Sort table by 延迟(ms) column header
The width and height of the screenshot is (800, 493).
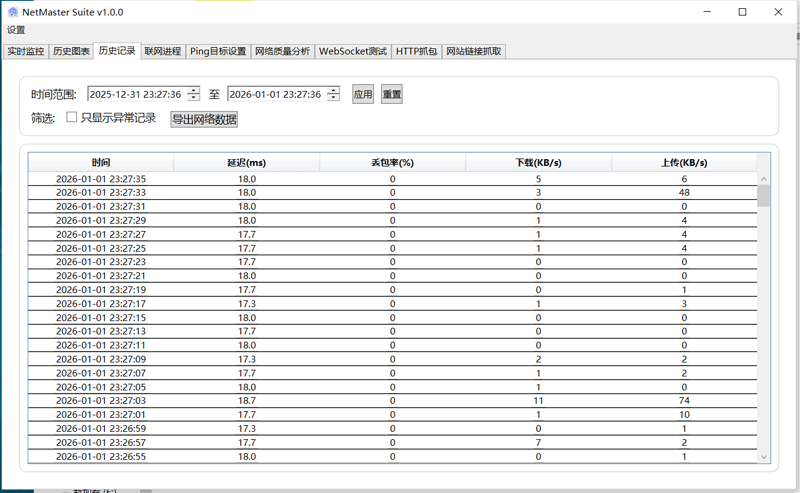(246, 162)
